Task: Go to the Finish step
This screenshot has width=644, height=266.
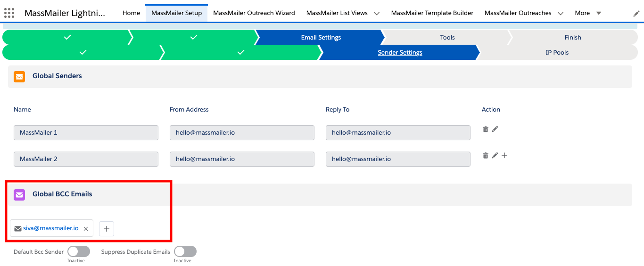Action: 573,37
